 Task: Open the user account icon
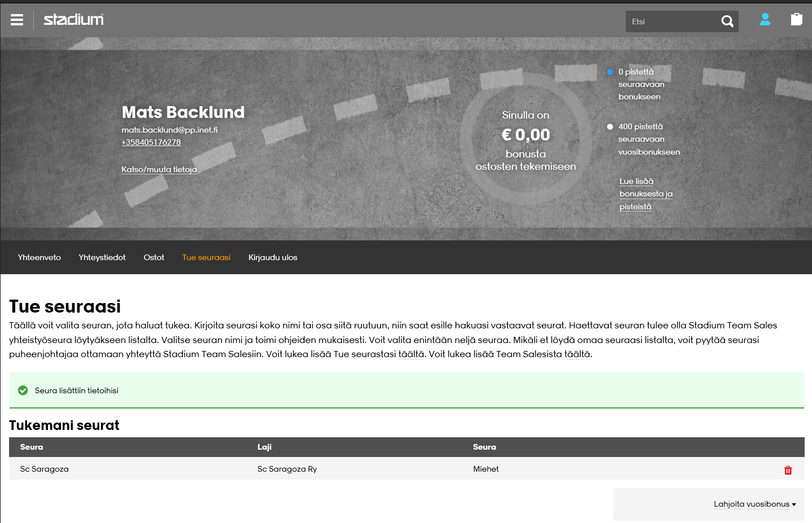[765, 20]
